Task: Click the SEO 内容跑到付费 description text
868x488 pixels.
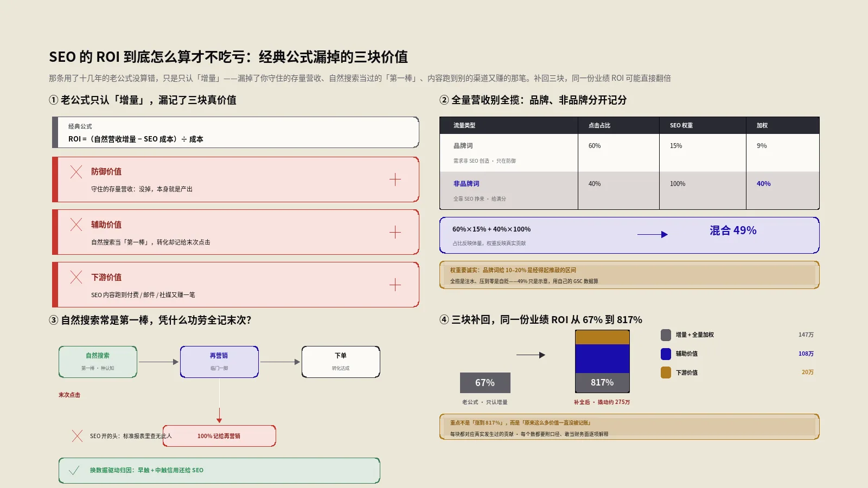Action: click(143, 295)
